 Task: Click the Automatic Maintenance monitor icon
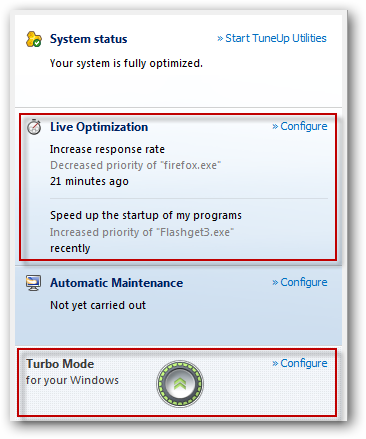point(34,283)
